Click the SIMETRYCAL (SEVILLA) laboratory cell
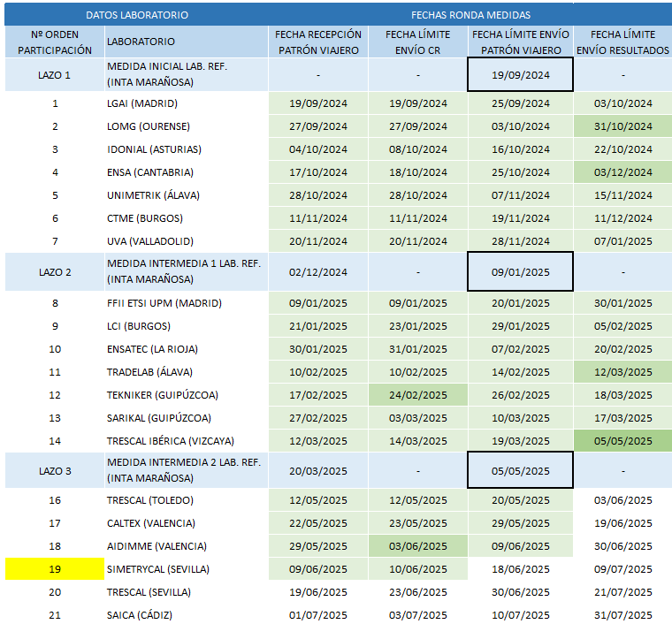Viewport: 672px width, 624px height. click(187, 569)
